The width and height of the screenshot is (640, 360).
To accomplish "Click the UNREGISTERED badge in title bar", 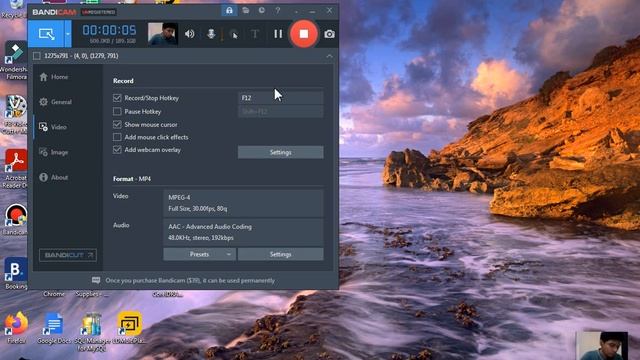I will click(98, 12).
